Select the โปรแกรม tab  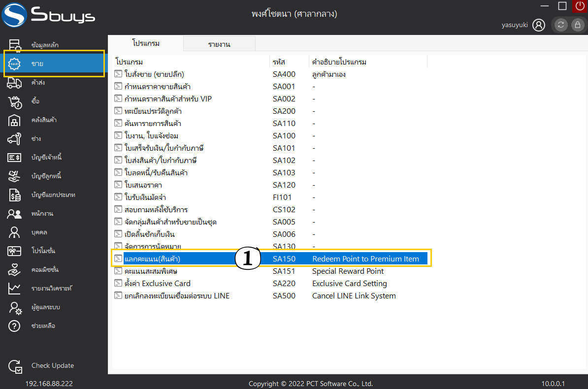[146, 43]
